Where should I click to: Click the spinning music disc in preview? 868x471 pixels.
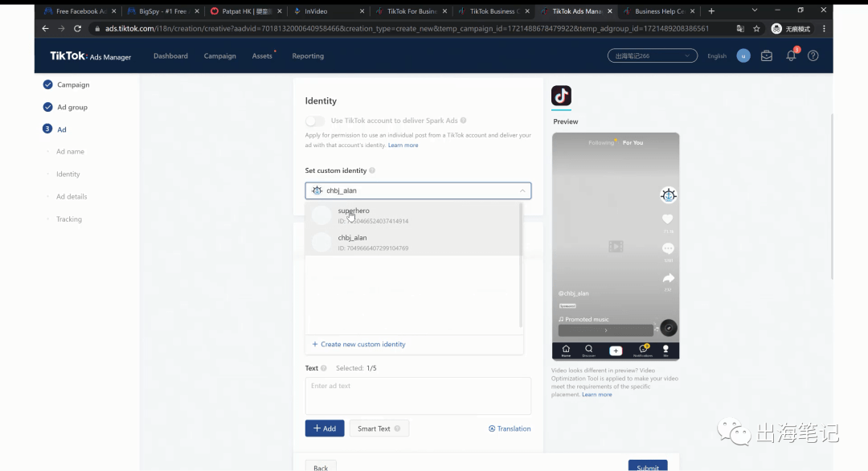[669, 328]
